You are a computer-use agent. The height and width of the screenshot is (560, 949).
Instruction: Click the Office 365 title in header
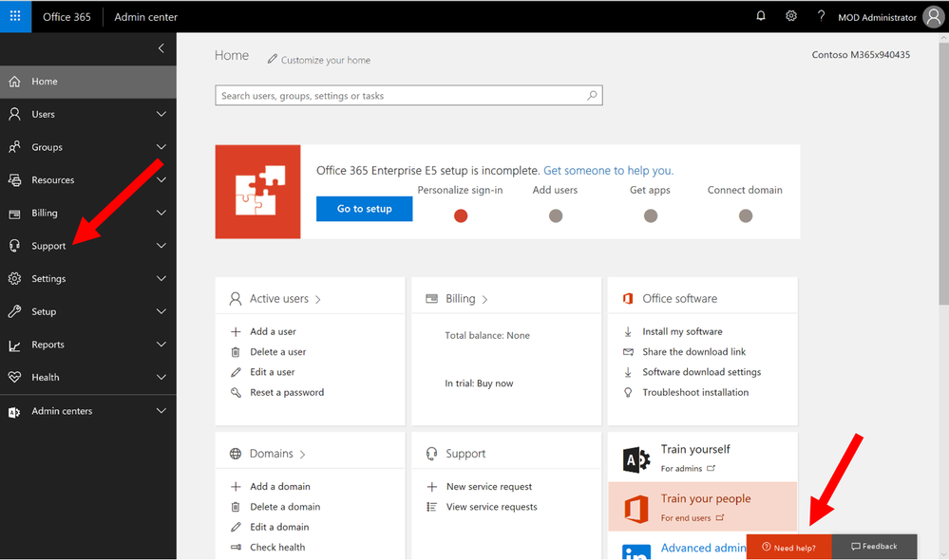66,17
